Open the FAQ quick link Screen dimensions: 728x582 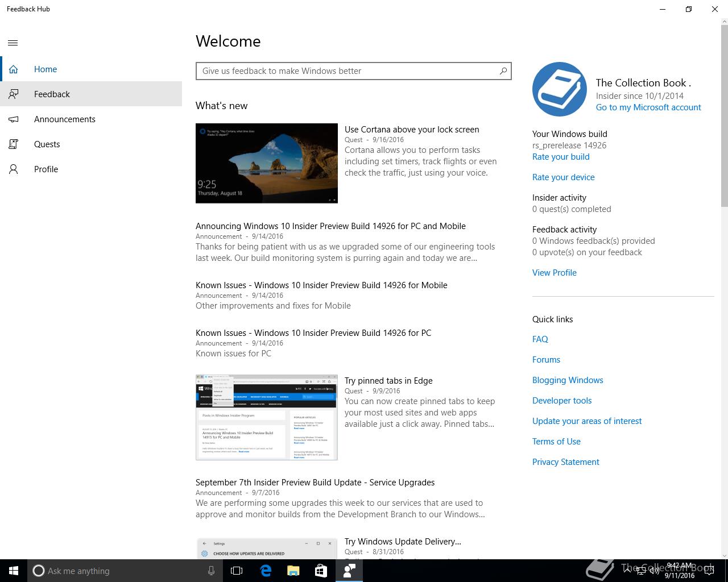540,339
